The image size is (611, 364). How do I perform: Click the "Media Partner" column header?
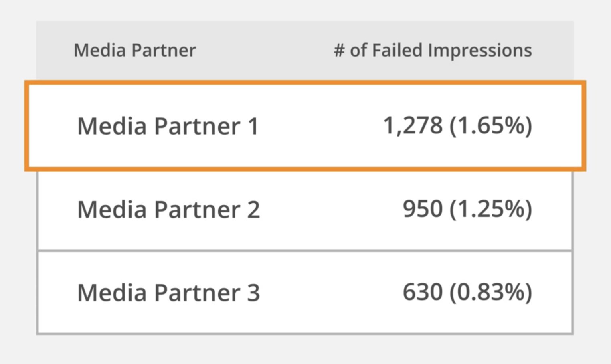click(x=135, y=51)
